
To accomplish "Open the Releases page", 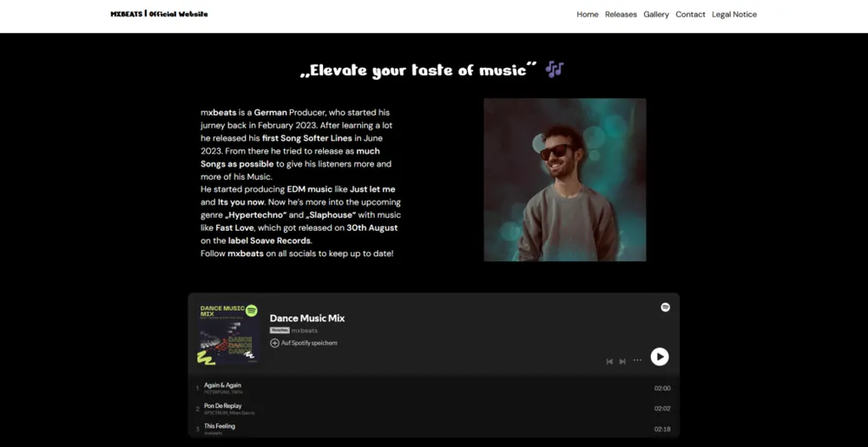I will click(621, 15).
